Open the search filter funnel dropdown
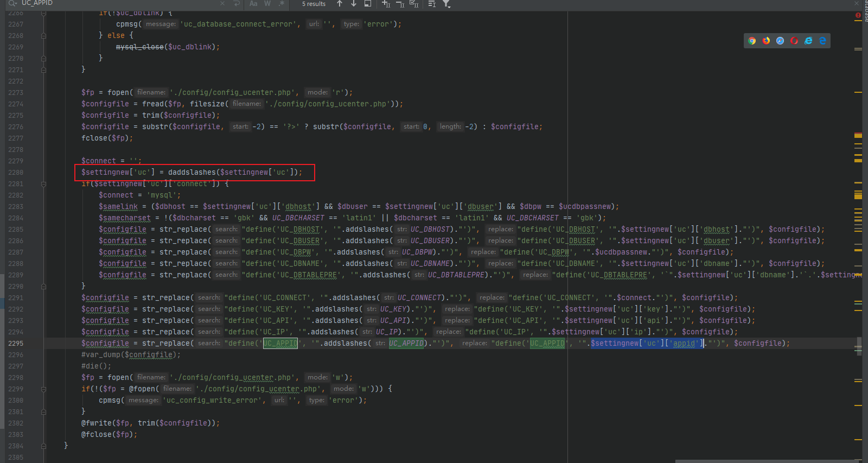868x463 pixels. click(x=446, y=3)
